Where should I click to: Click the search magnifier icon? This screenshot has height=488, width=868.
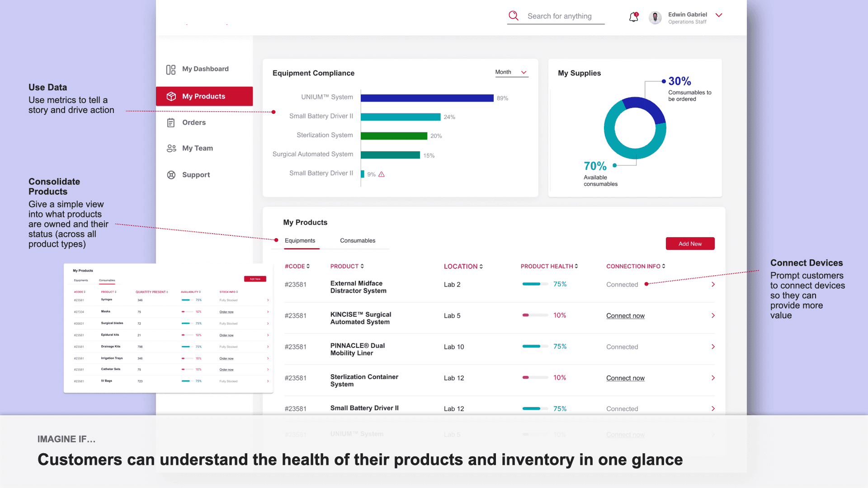[513, 16]
